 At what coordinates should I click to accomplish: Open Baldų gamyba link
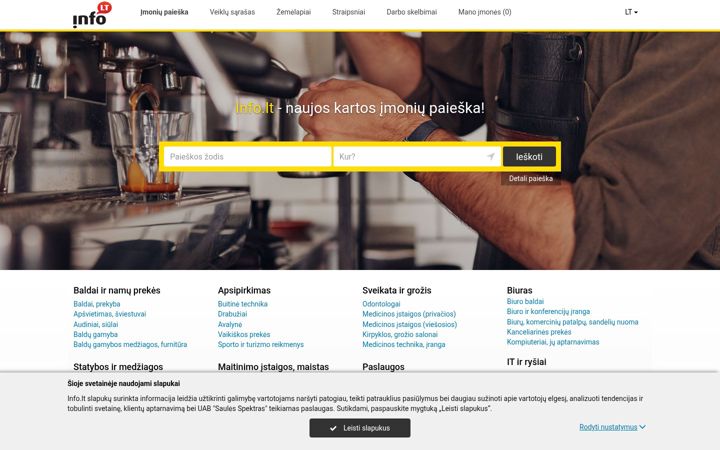tap(95, 334)
